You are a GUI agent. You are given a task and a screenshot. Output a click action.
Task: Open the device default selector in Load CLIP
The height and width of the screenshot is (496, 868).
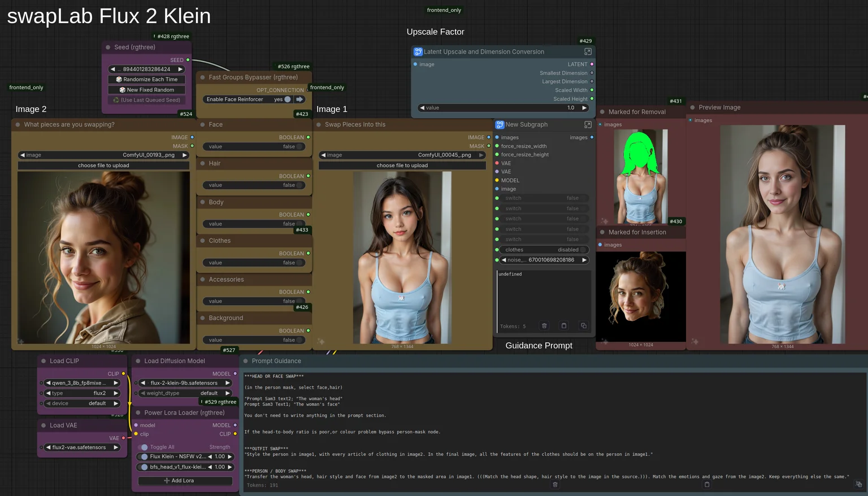pos(83,403)
